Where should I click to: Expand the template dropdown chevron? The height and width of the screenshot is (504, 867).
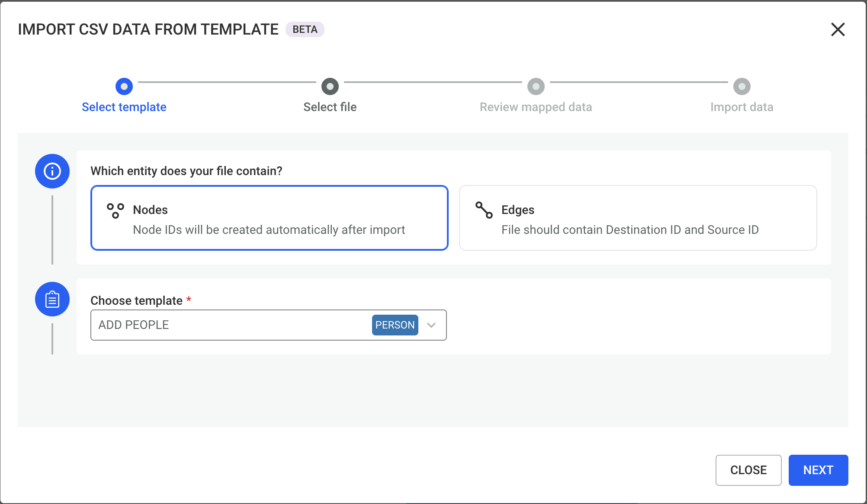tap(431, 325)
